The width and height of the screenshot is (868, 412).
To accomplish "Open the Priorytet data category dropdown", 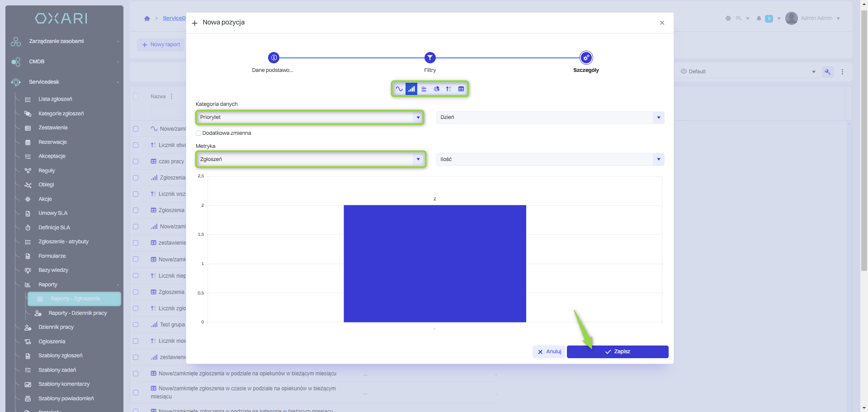I will pyautogui.click(x=310, y=118).
